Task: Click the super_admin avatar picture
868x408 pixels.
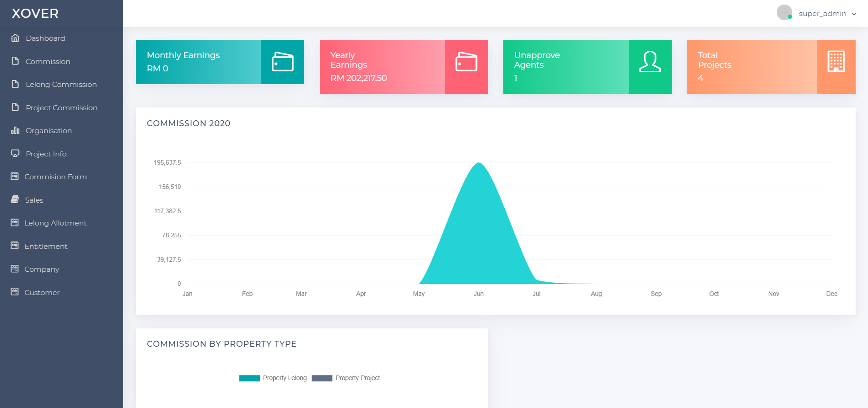Action: (x=784, y=12)
